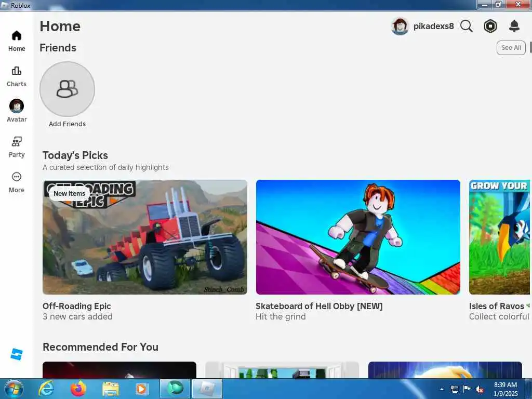Click Skateboard of Hell Obby [NEW] title
This screenshot has height=399, width=532.
coord(319,306)
